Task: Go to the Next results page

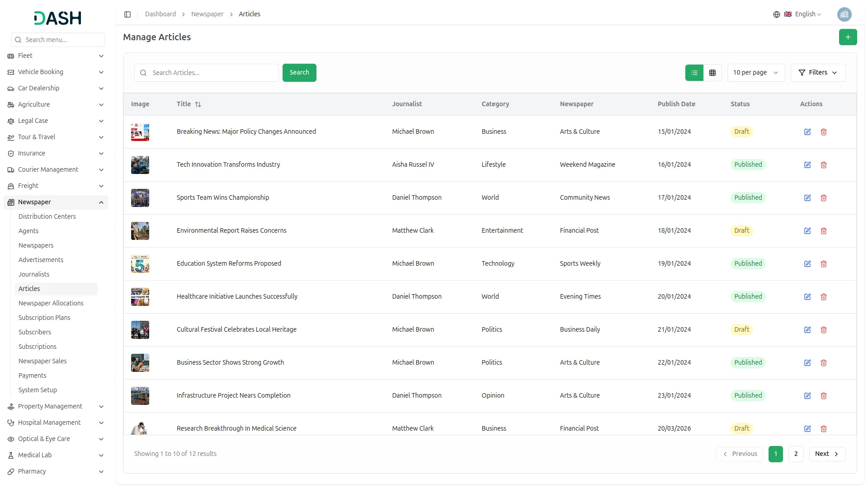Action: pyautogui.click(x=826, y=454)
